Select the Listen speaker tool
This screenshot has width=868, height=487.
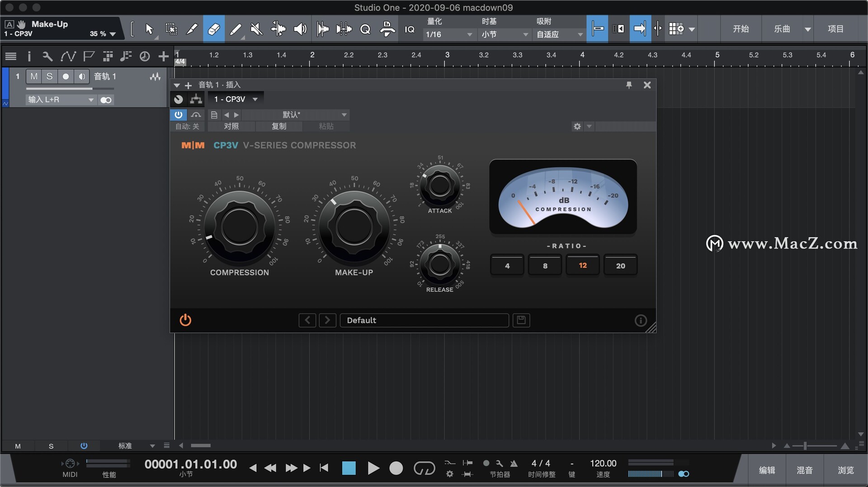pyautogui.click(x=300, y=29)
